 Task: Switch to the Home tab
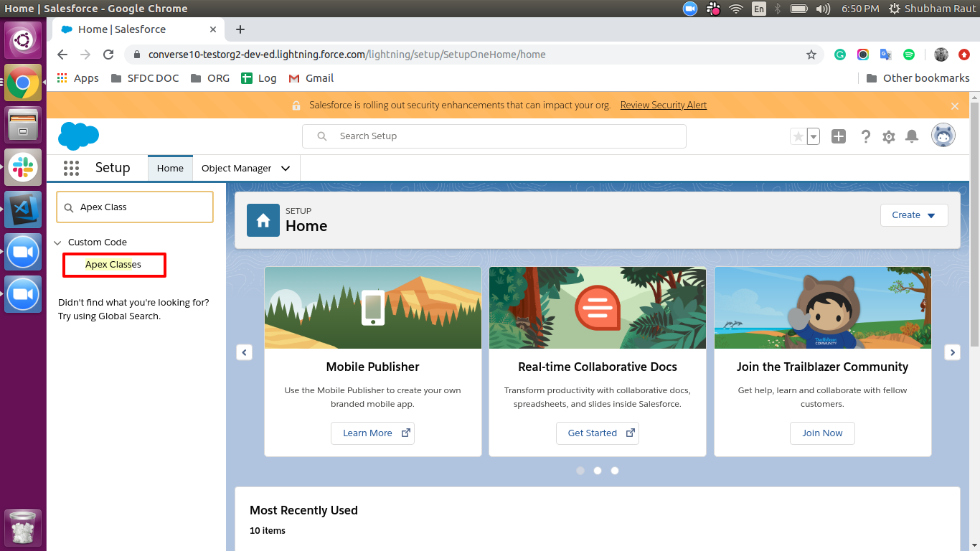click(170, 169)
